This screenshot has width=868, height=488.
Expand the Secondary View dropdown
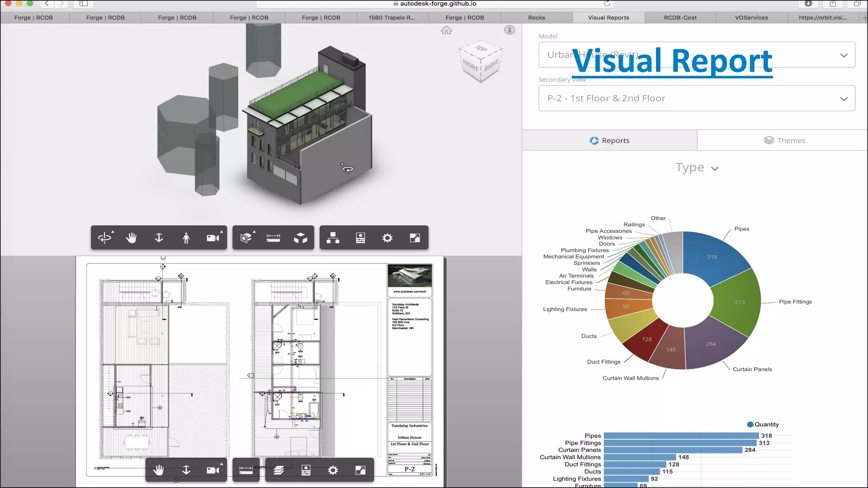696,98
